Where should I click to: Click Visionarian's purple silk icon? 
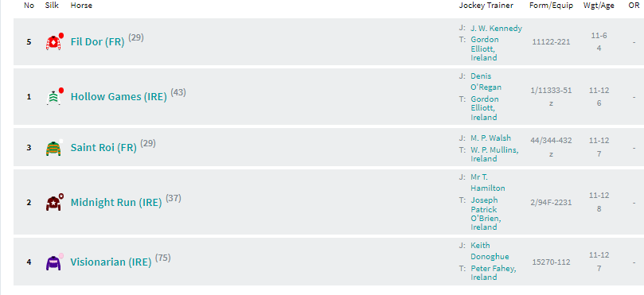(x=55, y=262)
